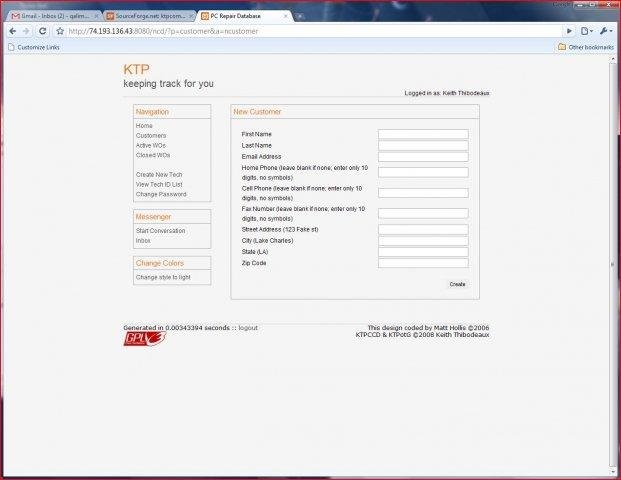This screenshot has height=480, width=621.
Task: Click the First Name input field
Action: pyautogui.click(x=423, y=134)
